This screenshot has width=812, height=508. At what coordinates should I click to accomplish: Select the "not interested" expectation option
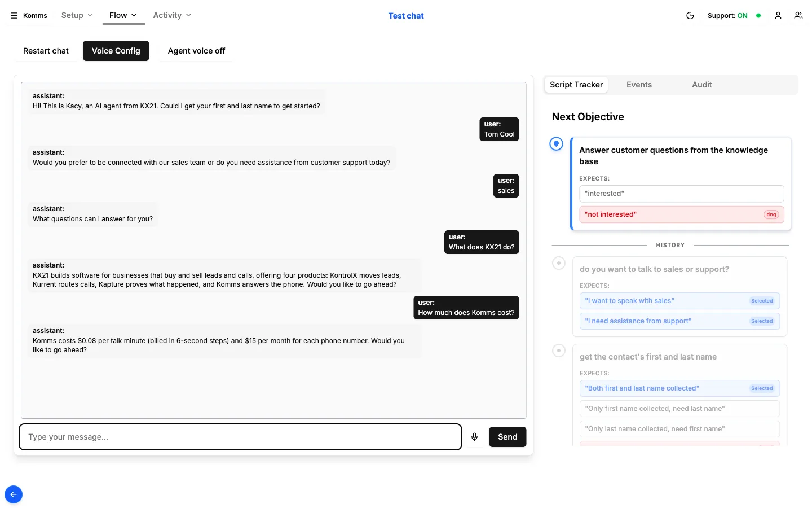(681, 214)
